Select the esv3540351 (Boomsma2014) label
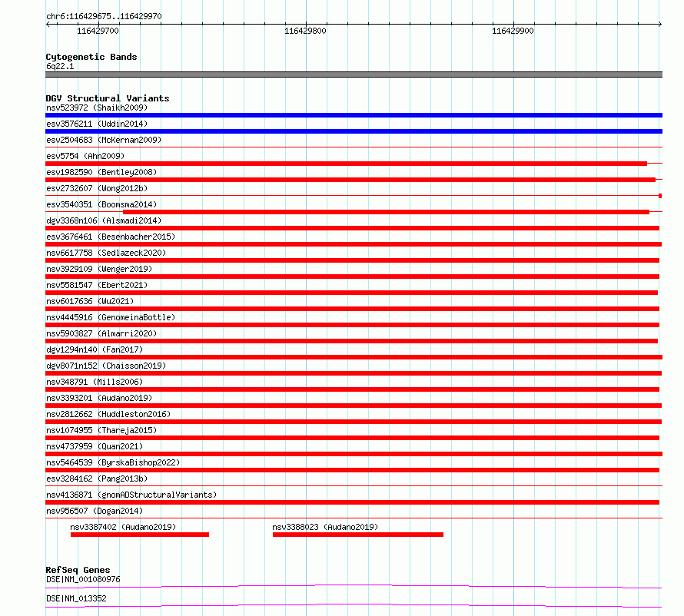The height and width of the screenshot is (616, 684). coord(101,204)
